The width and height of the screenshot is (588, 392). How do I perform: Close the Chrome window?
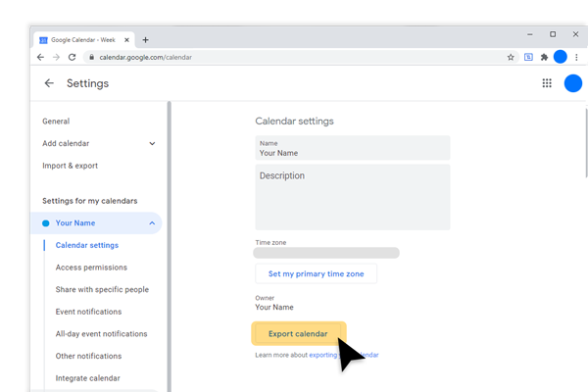(x=575, y=34)
